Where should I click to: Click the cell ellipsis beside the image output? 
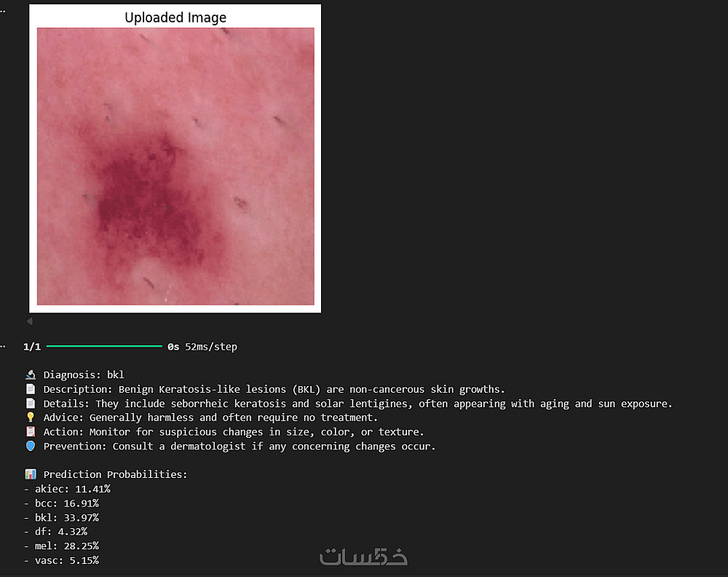click(x=3, y=12)
